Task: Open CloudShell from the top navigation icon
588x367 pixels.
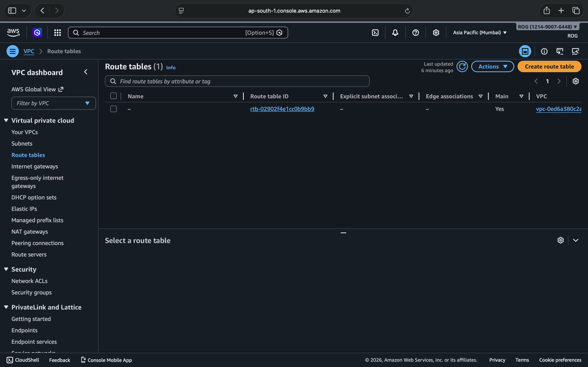Action: (x=375, y=33)
